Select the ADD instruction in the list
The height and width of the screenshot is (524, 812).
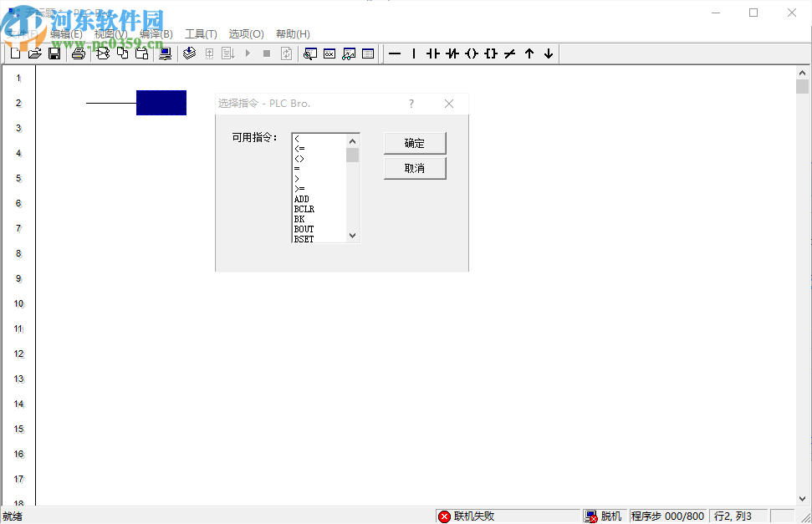click(x=304, y=198)
